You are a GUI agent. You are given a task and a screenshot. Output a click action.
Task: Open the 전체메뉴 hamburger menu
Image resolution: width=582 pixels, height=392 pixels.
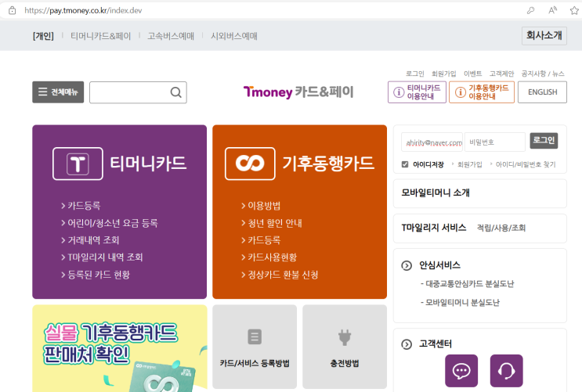[x=58, y=92]
